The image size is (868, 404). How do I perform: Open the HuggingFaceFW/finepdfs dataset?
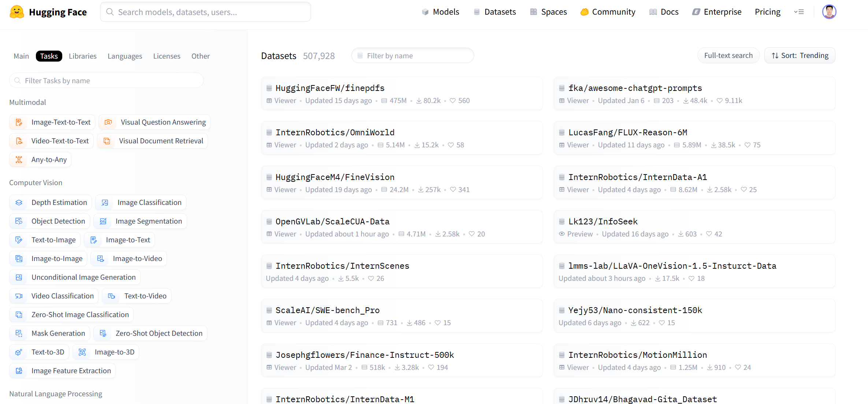point(330,88)
